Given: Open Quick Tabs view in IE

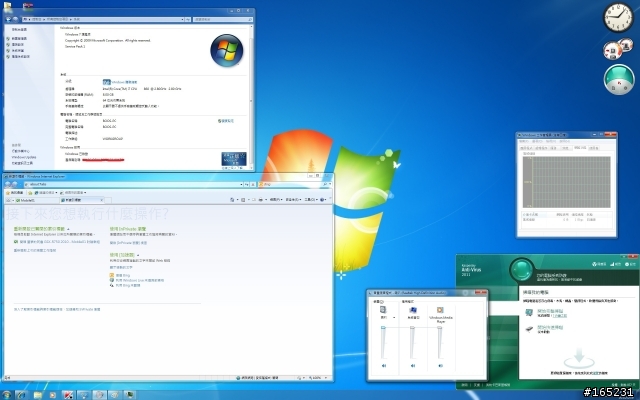Looking at the screenshot, I should pyautogui.click(x=8, y=200).
